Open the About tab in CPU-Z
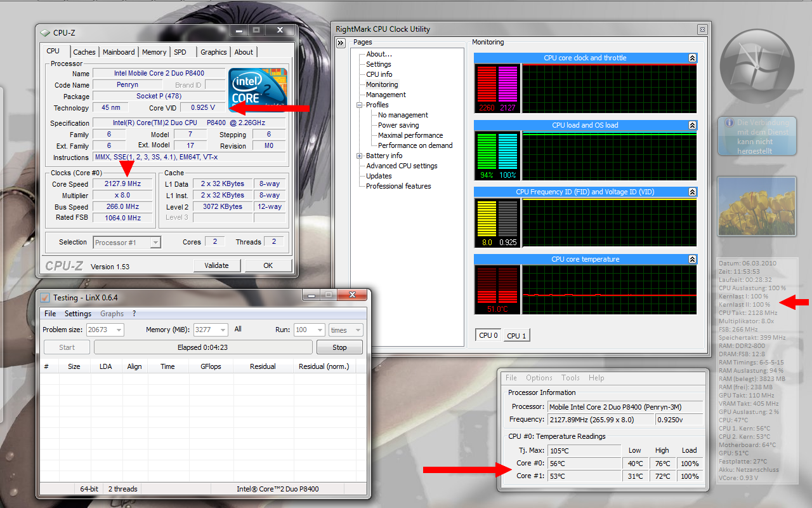 pyautogui.click(x=244, y=52)
